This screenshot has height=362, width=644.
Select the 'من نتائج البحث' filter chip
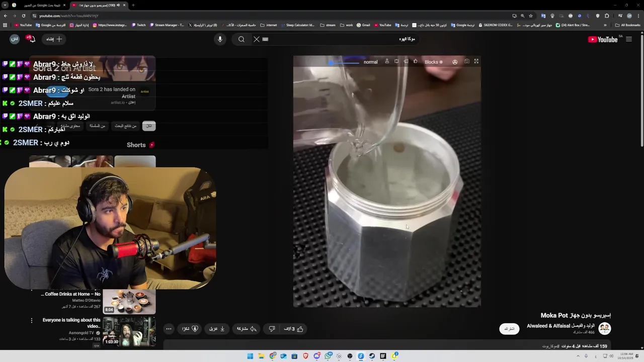click(x=126, y=126)
